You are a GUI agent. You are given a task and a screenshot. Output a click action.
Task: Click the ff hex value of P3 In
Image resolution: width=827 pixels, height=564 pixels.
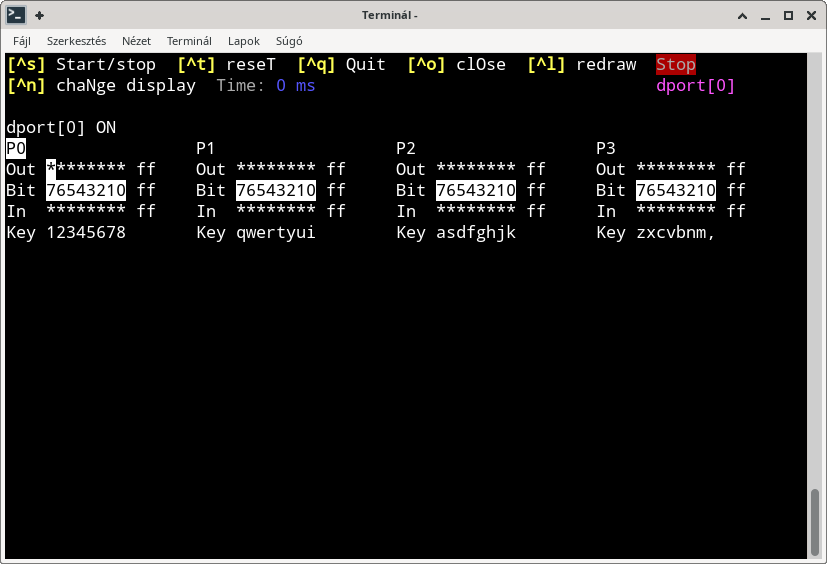tap(736, 212)
